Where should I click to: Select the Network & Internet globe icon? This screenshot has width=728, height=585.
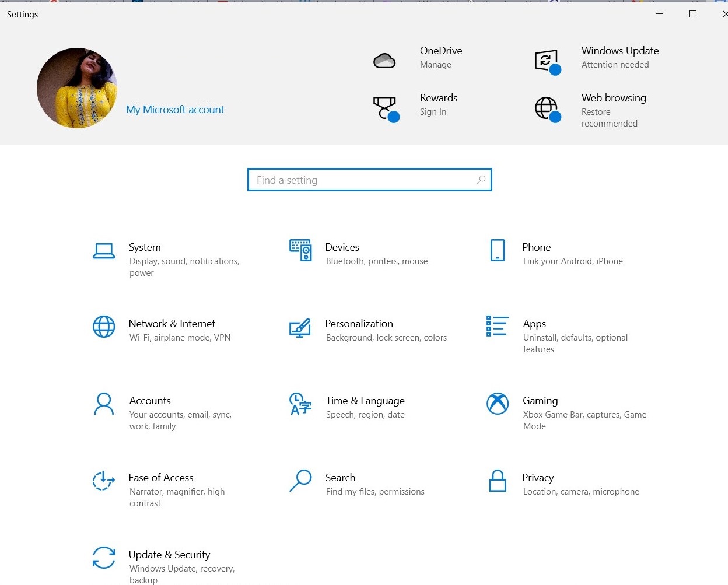point(104,327)
